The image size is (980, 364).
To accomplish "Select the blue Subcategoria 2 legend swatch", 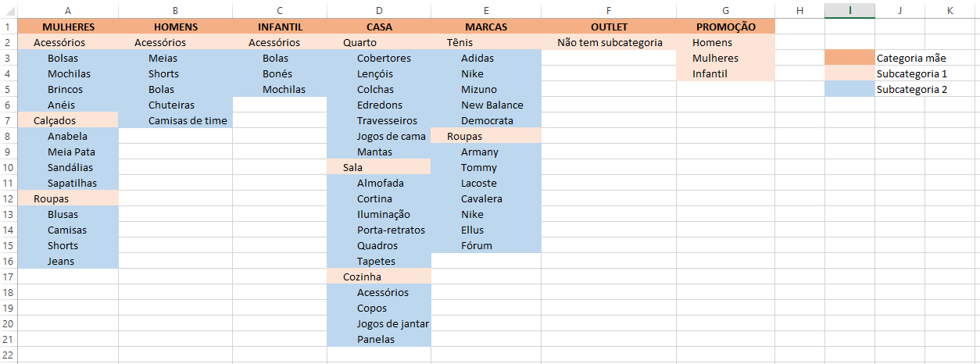I will (849, 89).
